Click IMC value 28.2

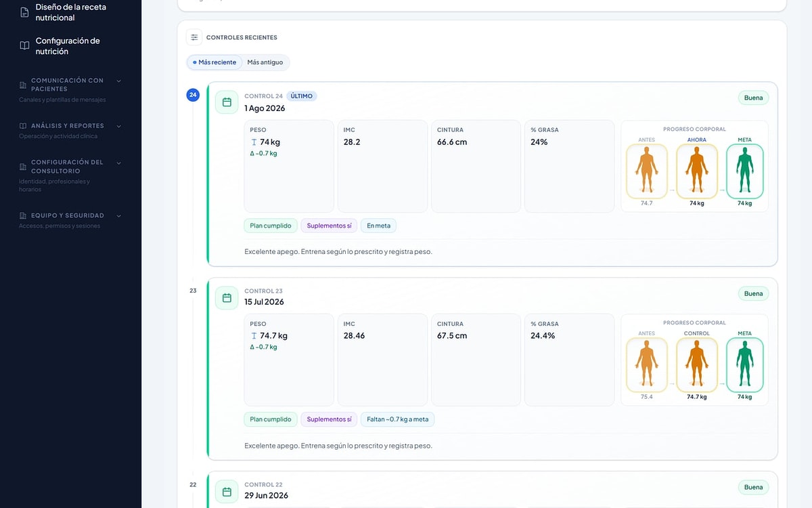pos(352,142)
